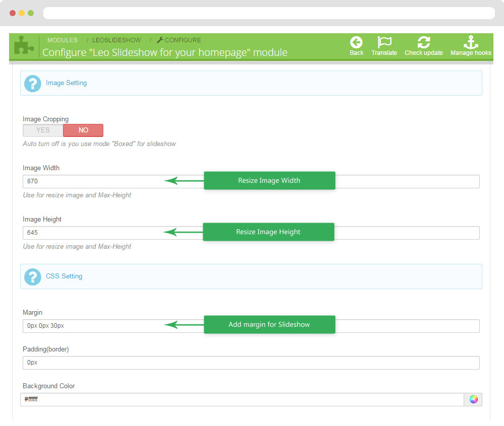Open the background color picker wheel
This screenshot has width=504, height=426.
(473, 399)
